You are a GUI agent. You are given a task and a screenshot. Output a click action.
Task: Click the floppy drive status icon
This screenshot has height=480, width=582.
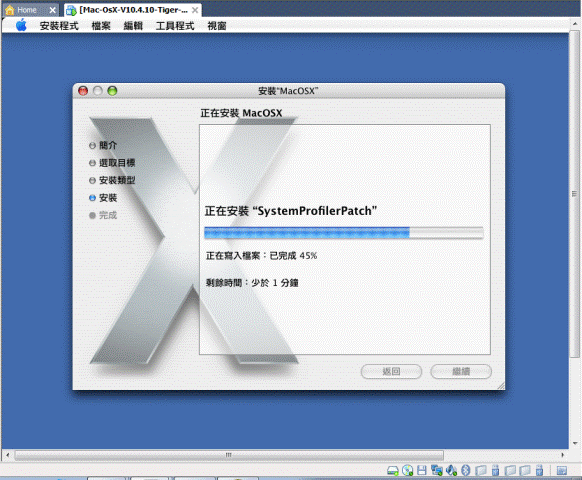click(x=422, y=471)
